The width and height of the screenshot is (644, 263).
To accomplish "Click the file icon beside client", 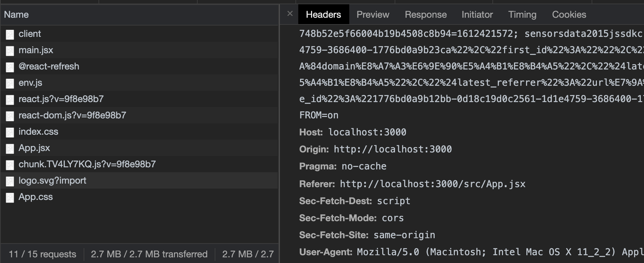I will pos(10,34).
